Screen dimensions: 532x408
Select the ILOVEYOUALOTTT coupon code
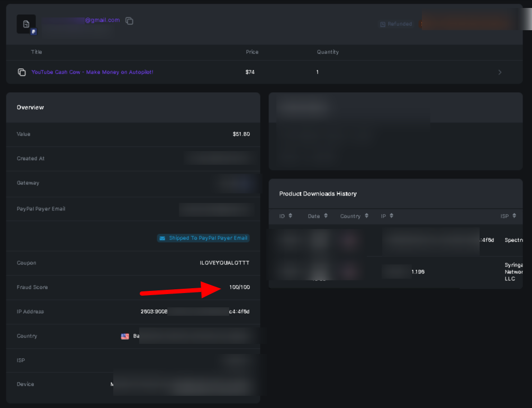[x=224, y=263]
